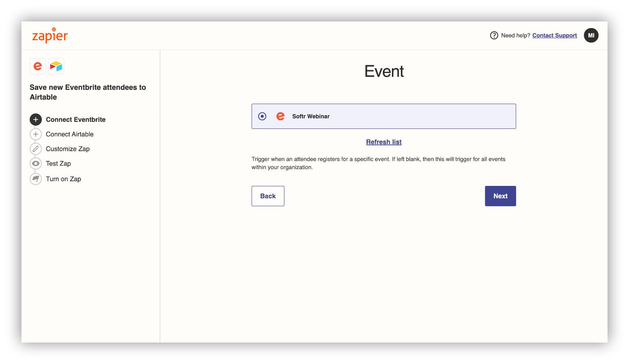Go to Connect Airtable step
Image resolution: width=629 pixels, height=364 pixels.
point(70,134)
